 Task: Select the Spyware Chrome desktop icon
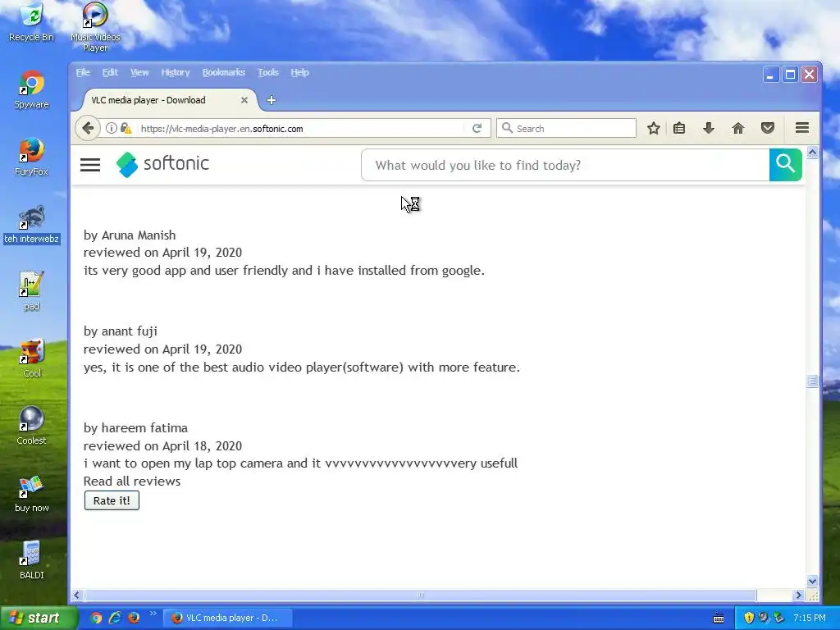pyautogui.click(x=31, y=90)
